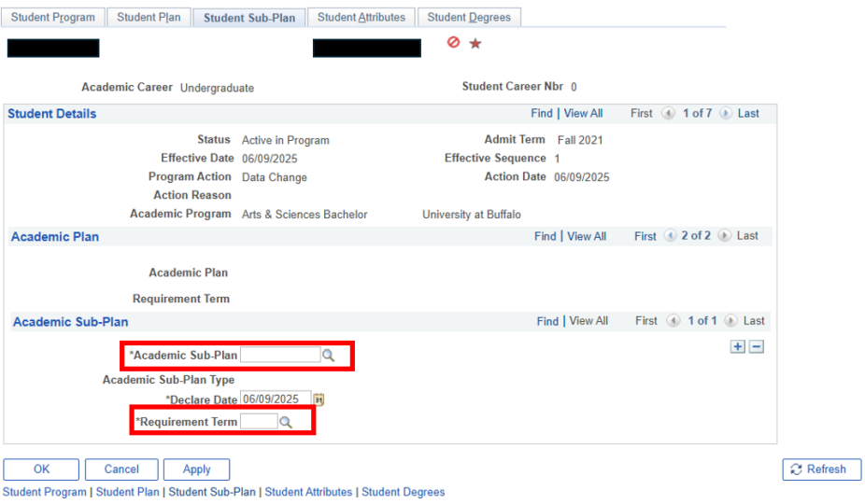
Task: Open Student Attributes footer link
Action: pyautogui.click(x=308, y=492)
